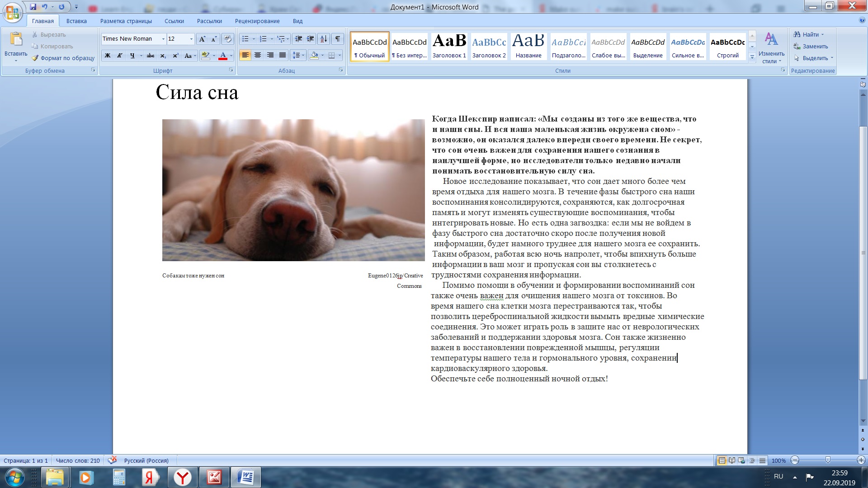
Task: Apply superscript formatting
Action: pyautogui.click(x=175, y=56)
